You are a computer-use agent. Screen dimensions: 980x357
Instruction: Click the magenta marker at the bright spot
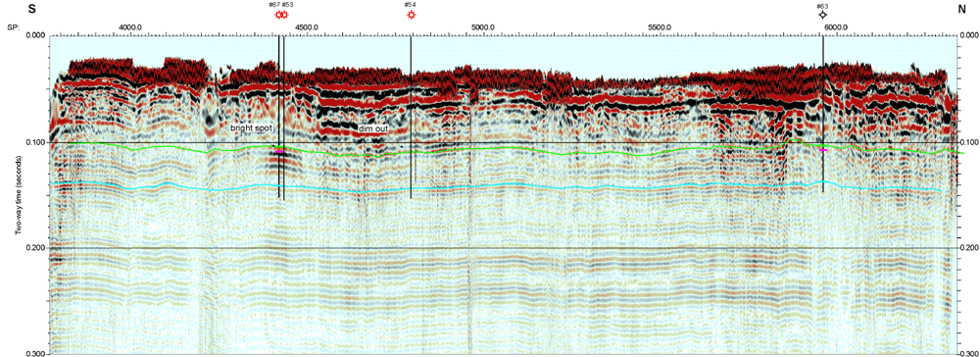coord(279,151)
